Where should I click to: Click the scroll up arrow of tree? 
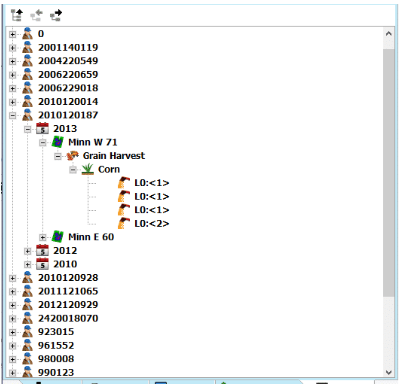pyautogui.click(x=388, y=34)
